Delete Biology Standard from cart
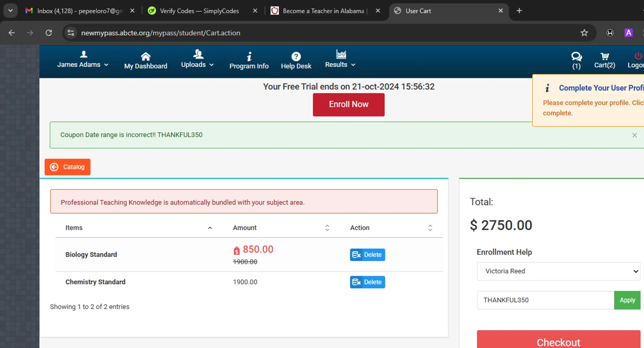This screenshot has width=644, height=348. pyautogui.click(x=368, y=255)
